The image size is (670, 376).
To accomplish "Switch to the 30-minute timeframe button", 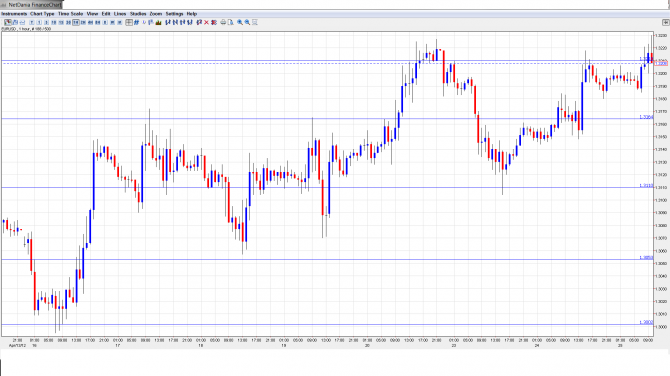I will [x=68, y=22].
